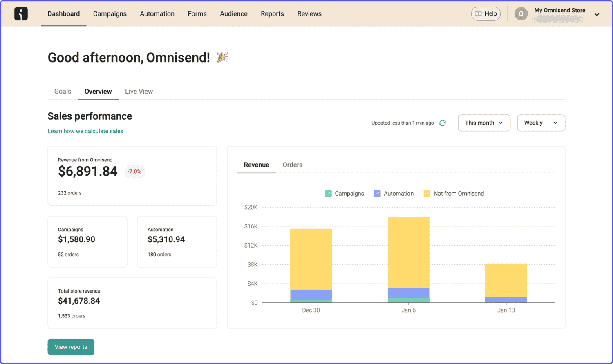Click Updated less than 1 min ago text
The width and height of the screenshot is (613, 364).
403,123
